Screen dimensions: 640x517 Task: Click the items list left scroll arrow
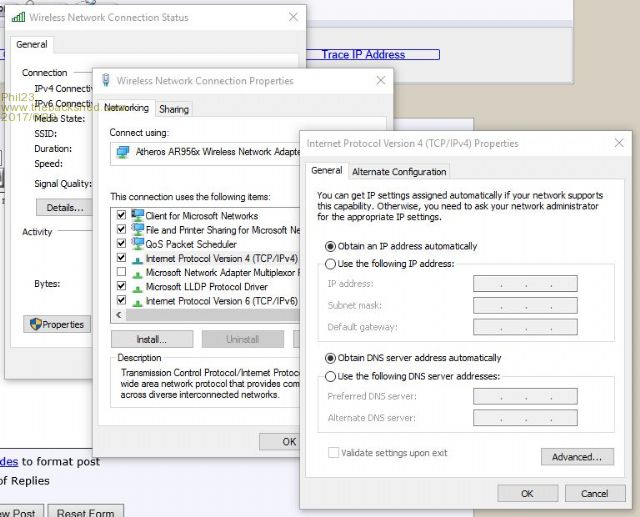(119, 315)
